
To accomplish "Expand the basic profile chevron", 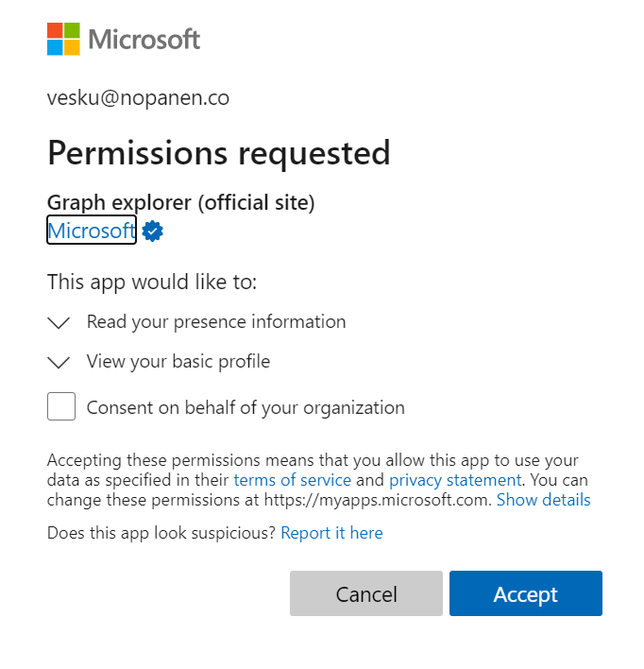I will coord(59,362).
